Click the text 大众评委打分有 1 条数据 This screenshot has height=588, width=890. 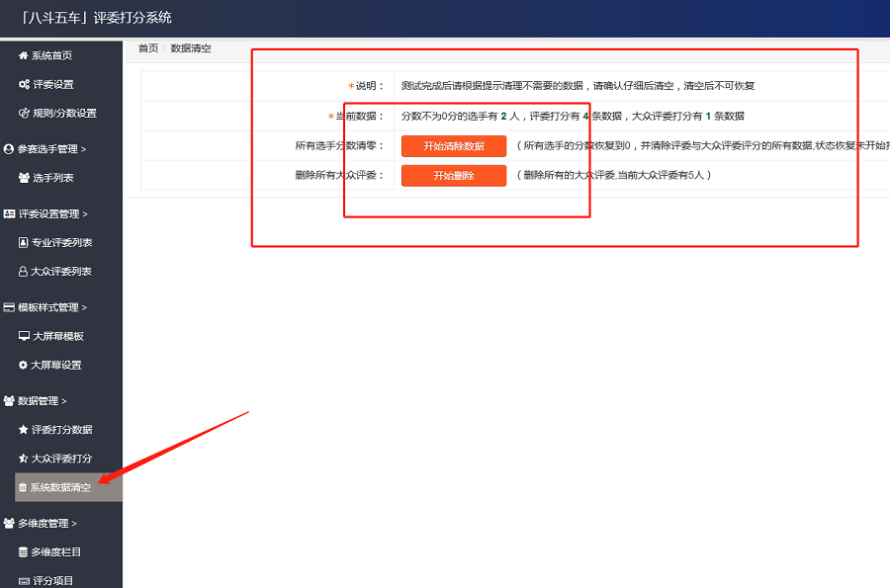688,117
